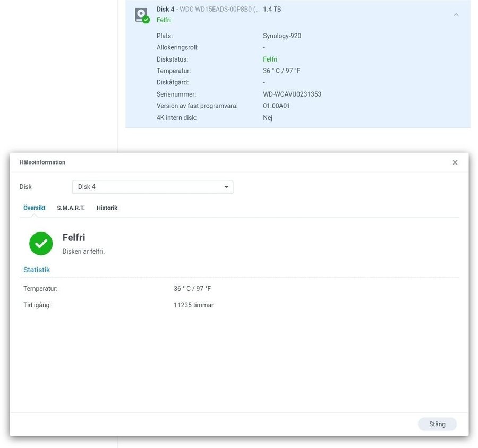Switch to the Översikt tab
The image size is (478, 448).
pos(35,208)
